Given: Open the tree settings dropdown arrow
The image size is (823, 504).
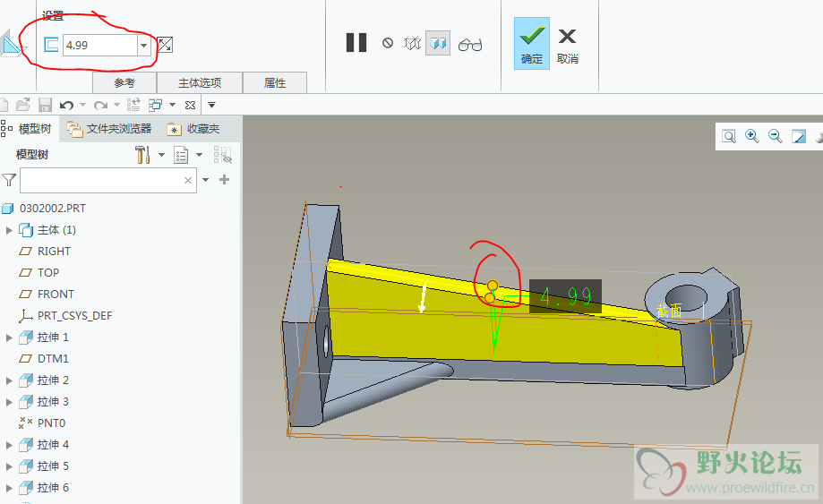Looking at the screenshot, I should pyautogui.click(x=162, y=155).
